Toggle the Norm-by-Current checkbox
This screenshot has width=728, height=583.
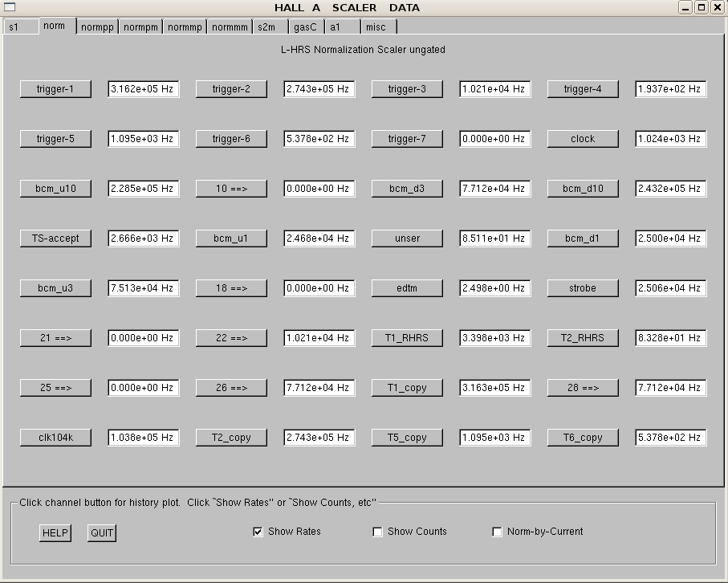(497, 532)
